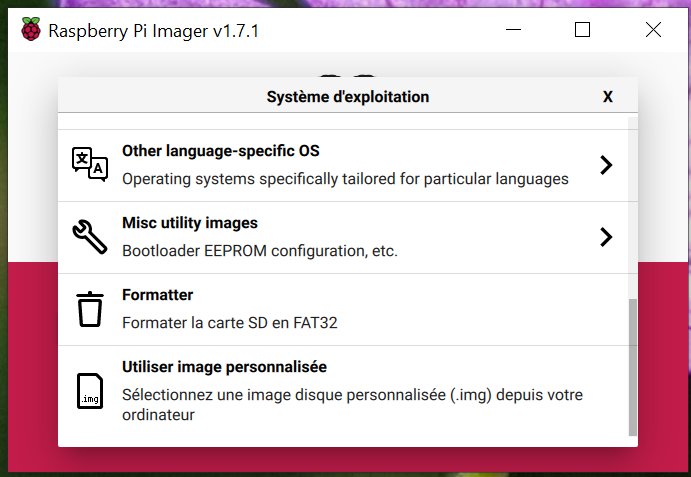The height and width of the screenshot is (477, 691).
Task: Select the .img file icon
Action: point(90,391)
